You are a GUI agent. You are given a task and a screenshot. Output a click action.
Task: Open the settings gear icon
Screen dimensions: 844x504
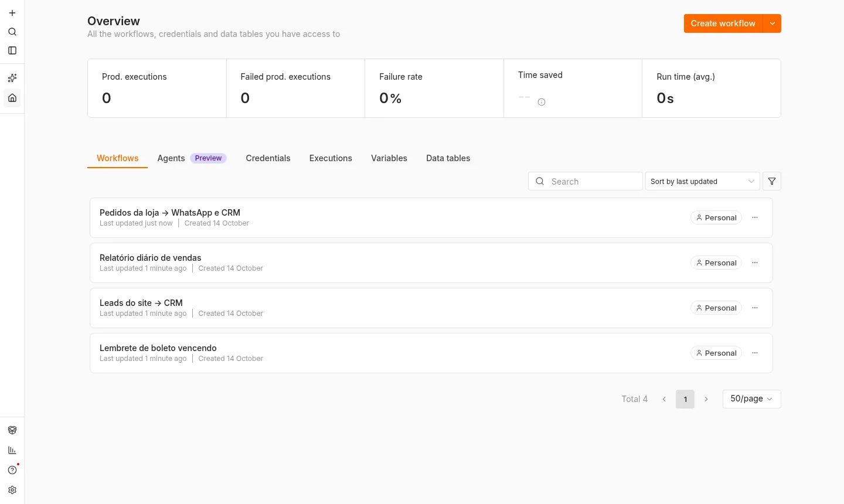[12, 490]
